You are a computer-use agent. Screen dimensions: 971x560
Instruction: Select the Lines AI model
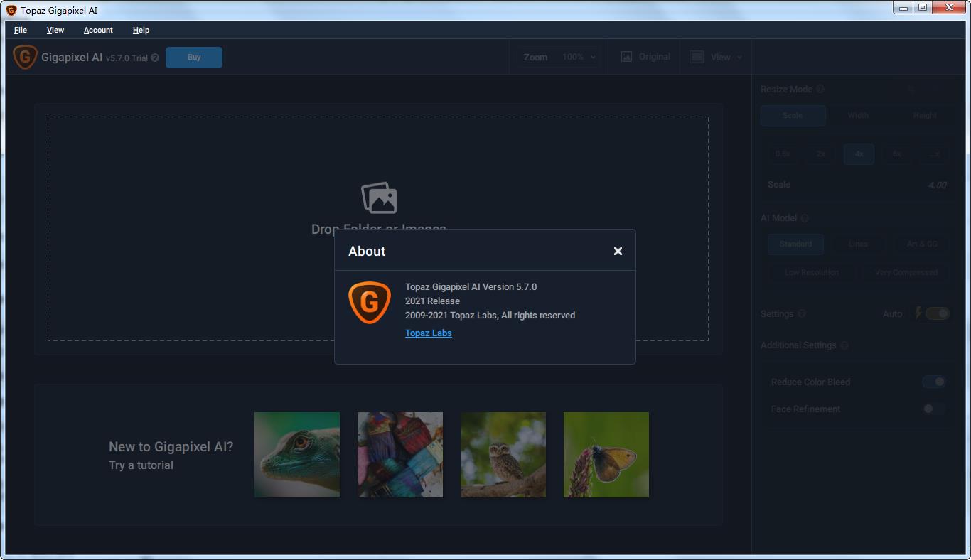pyautogui.click(x=858, y=244)
